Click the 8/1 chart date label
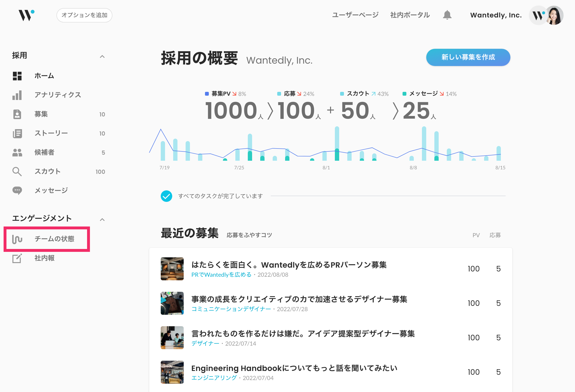Viewport: 575px width, 392px height. coord(326,168)
